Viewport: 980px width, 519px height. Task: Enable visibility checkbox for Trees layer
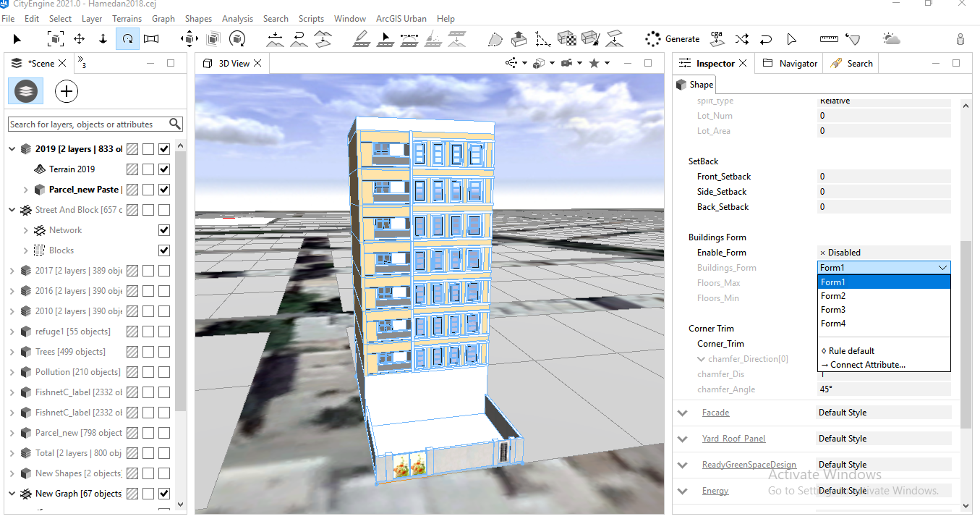tap(164, 352)
